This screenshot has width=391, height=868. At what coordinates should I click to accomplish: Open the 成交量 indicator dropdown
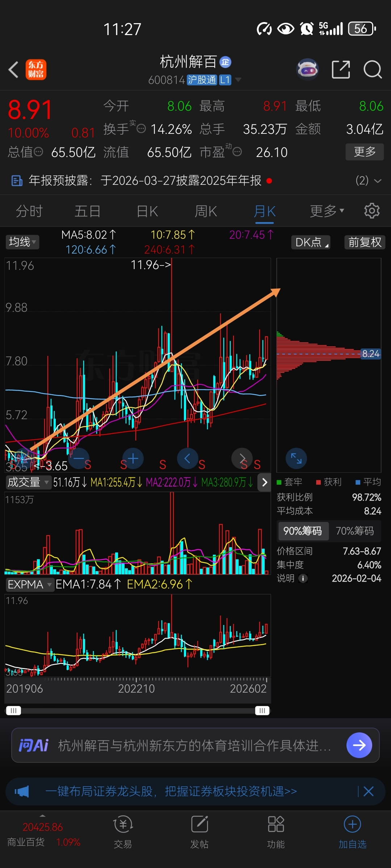pyautogui.click(x=28, y=482)
